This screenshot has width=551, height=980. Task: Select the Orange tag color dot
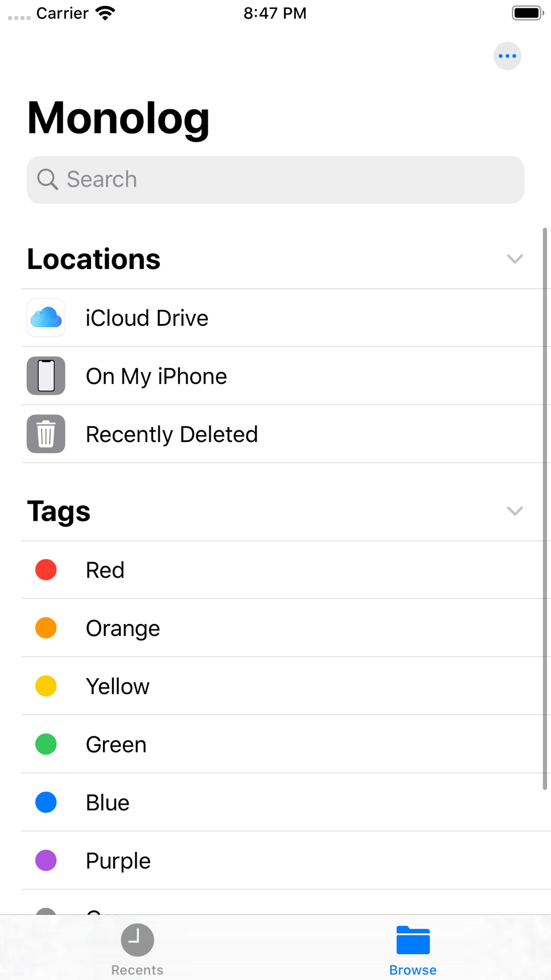coord(46,628)
